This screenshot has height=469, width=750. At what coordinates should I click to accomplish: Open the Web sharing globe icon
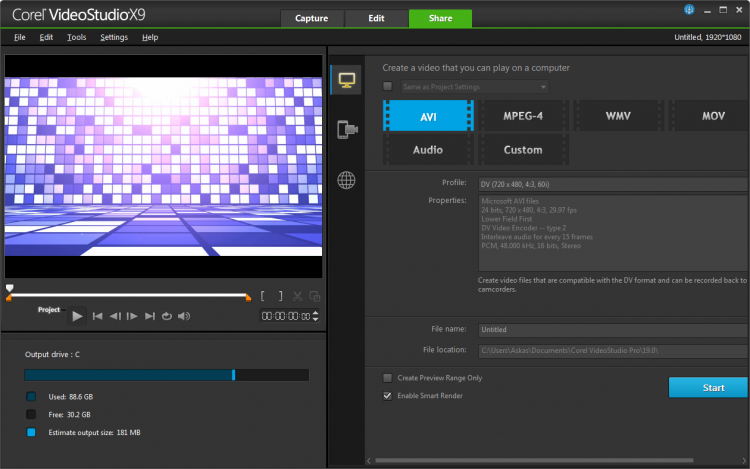coord(346,180)
